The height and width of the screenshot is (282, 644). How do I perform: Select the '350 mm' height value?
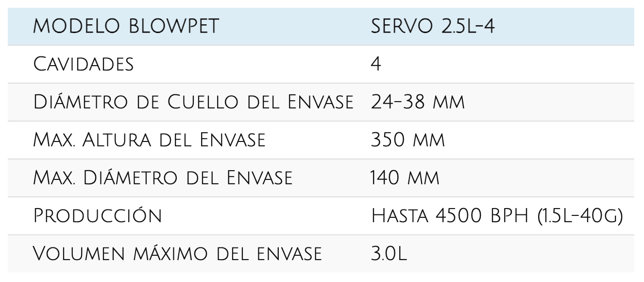[407, 141]
